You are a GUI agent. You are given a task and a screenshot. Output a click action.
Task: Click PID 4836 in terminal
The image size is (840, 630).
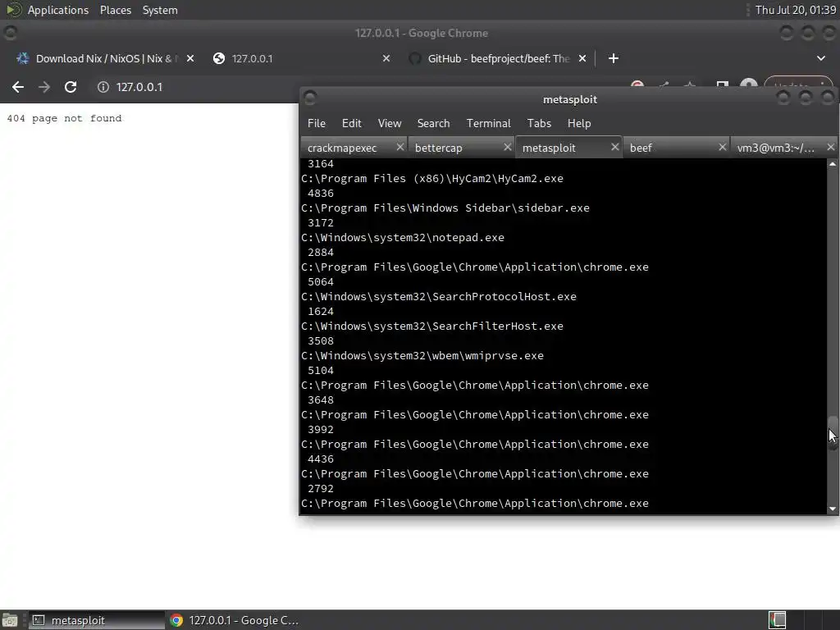[321, 194]
